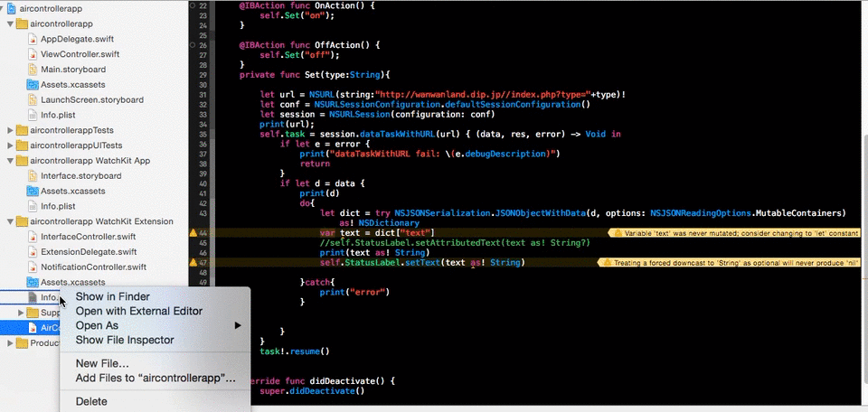The image size is (868, 412).
Task: Click the aircontrollerappTests folder icon
Action: click(x=22, y=130)
